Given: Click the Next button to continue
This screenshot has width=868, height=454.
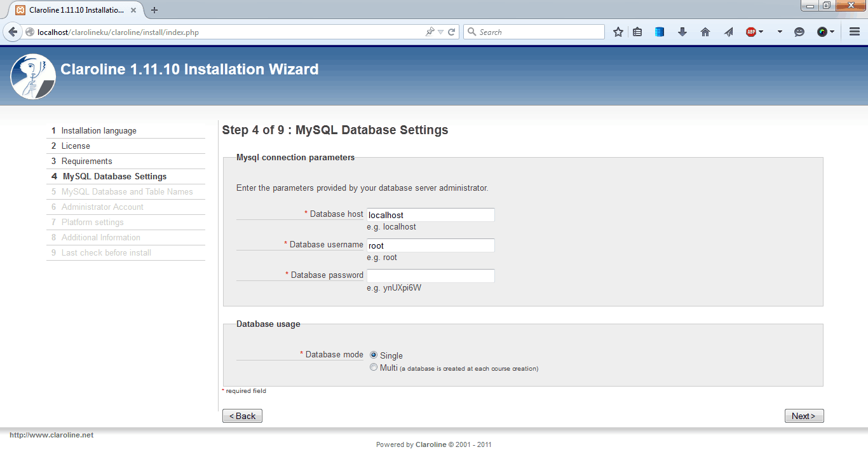Looking at the screenshot, I should pyautogui.click(x=804, y=415).
